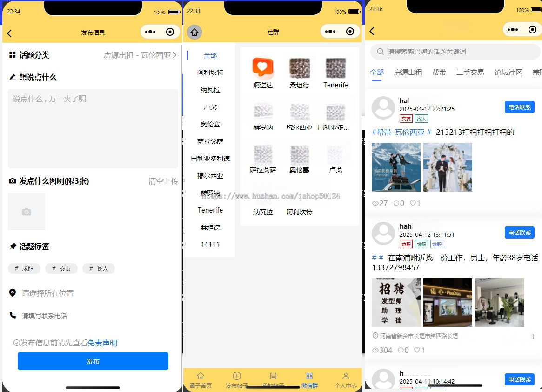Image resolution: width=542 pixels, height=392 pixels.
Task: Expand topic category 房源出租 - 瓦伦西亚 selector
Action: click(140, 55)
